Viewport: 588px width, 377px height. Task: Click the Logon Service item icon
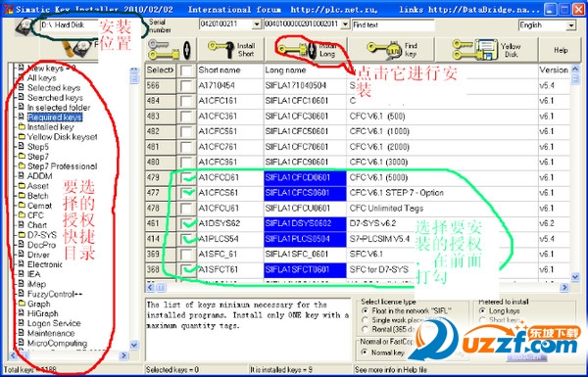tap(22, 323)
